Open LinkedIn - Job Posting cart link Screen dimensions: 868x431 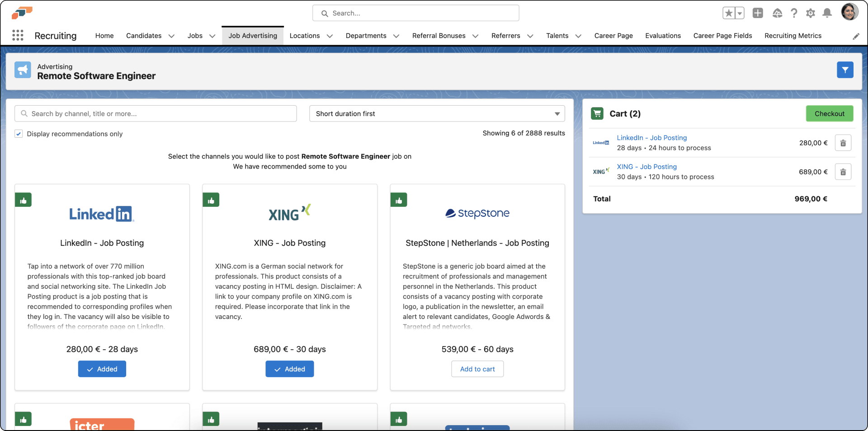click(x=652, y=138)
